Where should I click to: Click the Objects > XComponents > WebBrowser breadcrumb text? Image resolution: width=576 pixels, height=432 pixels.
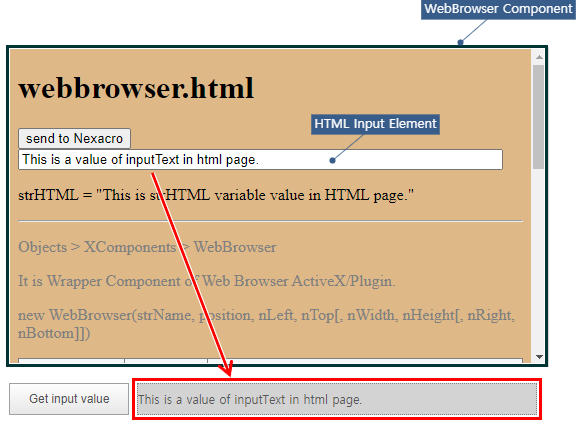[x=147, y=247]
